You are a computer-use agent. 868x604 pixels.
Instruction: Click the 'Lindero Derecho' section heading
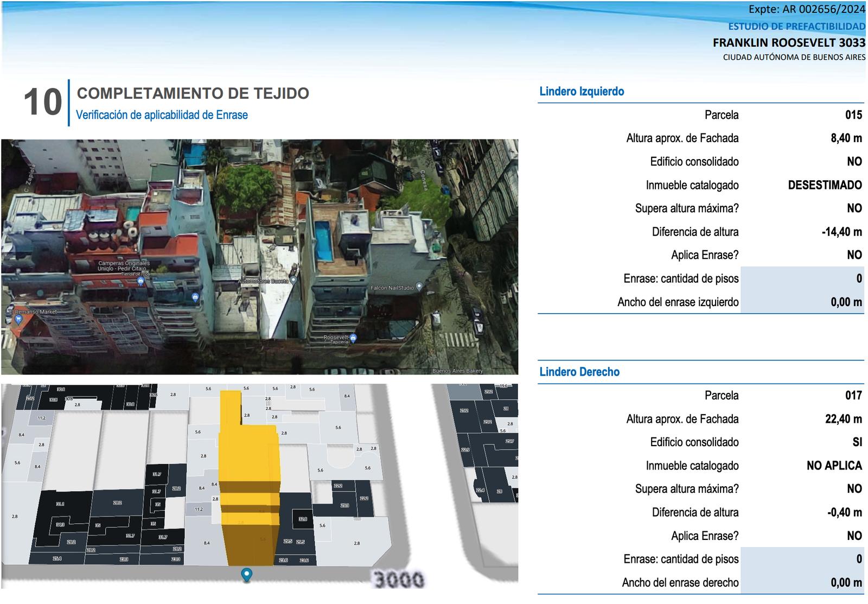point(579,372)
